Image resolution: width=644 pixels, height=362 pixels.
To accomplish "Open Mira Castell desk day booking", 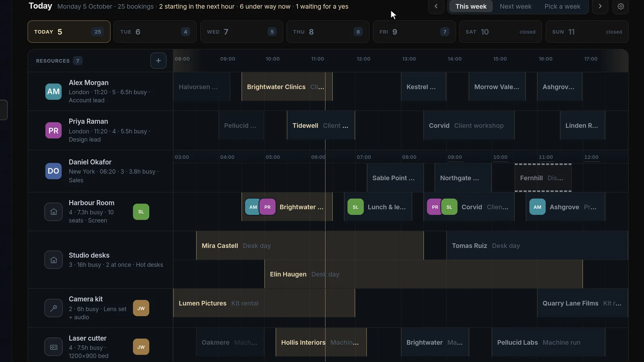I will pos(310,245).
